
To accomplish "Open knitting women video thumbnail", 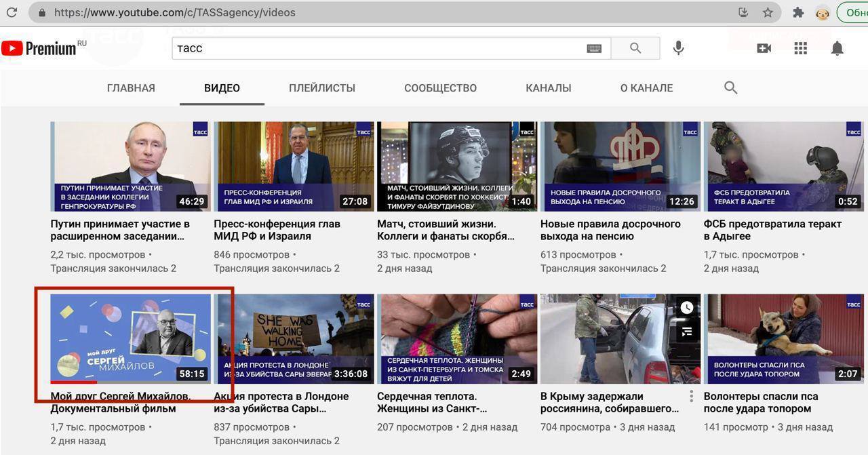I will pos(457,339).
